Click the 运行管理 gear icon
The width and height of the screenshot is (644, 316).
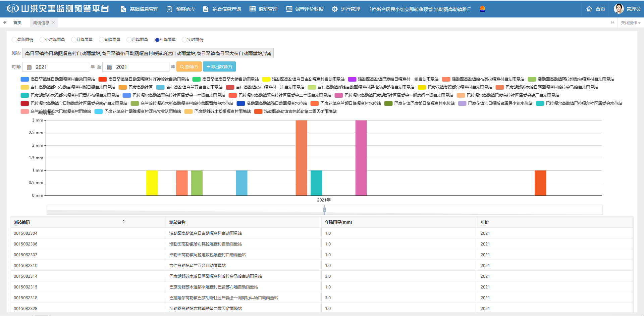pos(334,9)
